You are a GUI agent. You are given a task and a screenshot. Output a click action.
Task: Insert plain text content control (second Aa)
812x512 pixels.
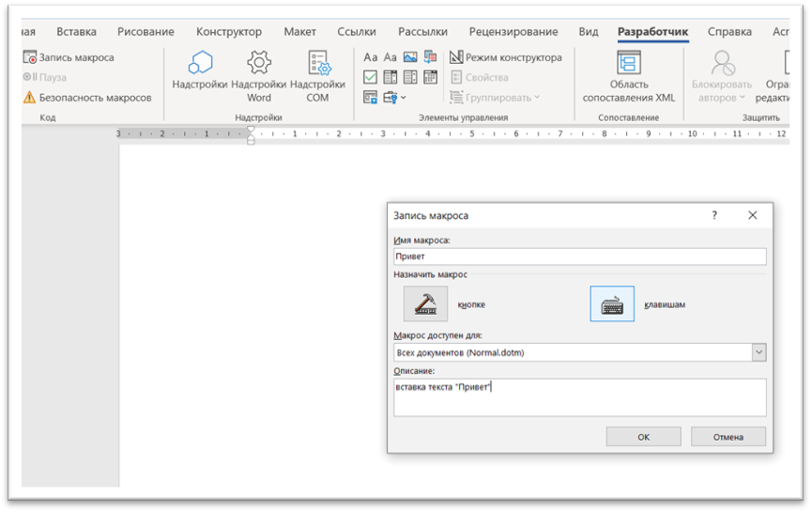click(x=390, y=57)
